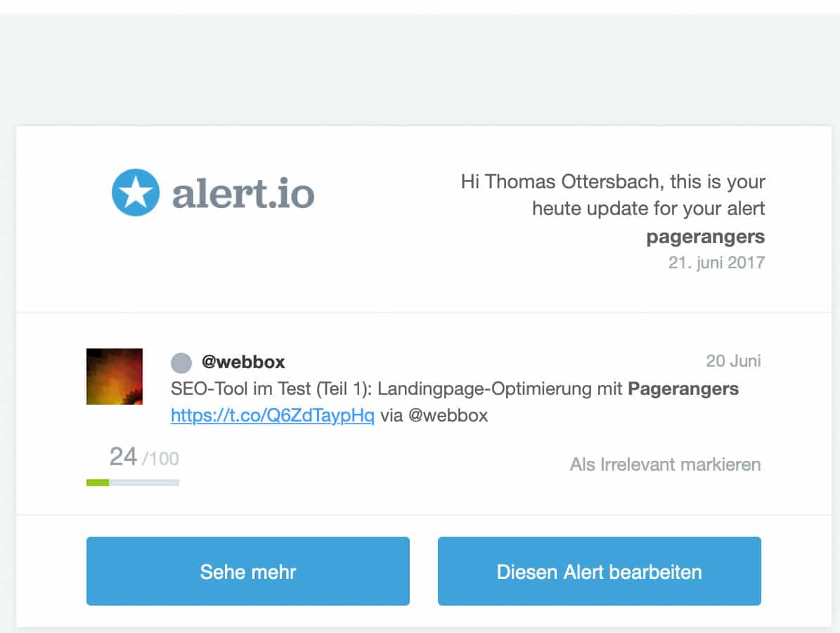Edit alert via 'Diesen Alert bearbeiten'
The image size is (840, 633).
(600, 571)
